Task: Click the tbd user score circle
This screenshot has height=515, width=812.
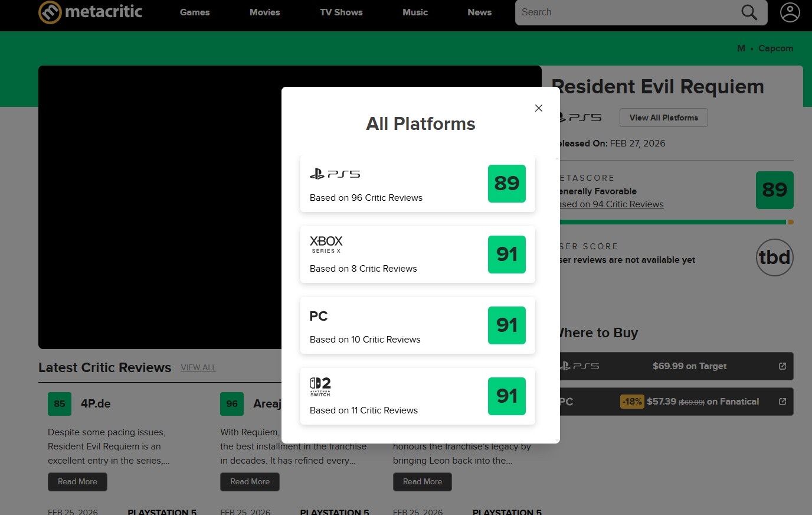Action: coord(775,257)
